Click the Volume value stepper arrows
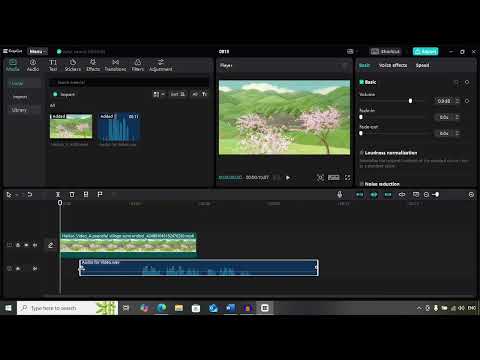This screenshot has width=480, height=360. [458, 101]
